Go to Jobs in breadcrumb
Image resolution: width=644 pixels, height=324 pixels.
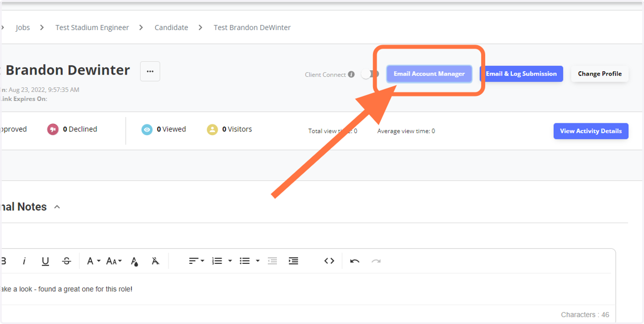pos(23,27)
